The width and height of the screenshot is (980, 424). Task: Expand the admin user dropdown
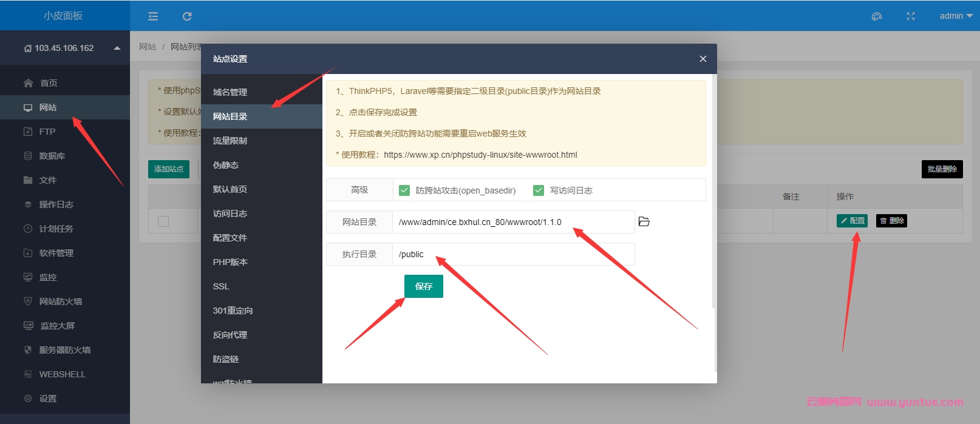(x=955, y=16)
